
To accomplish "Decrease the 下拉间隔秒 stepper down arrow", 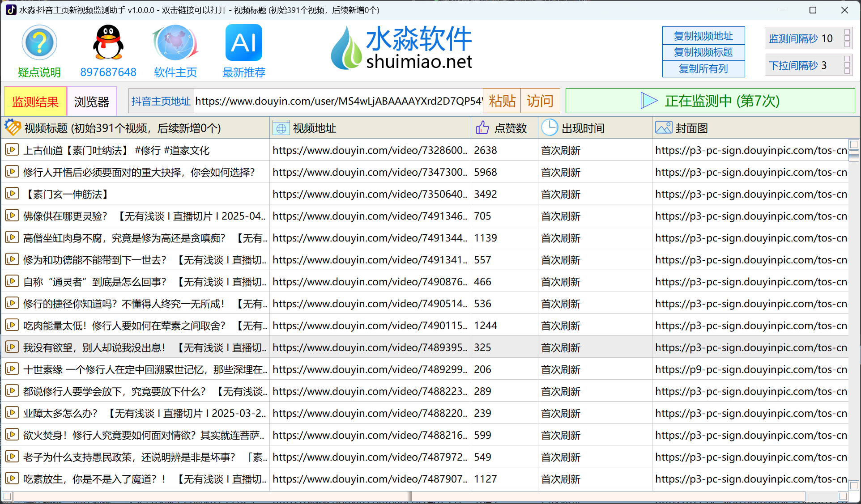I will coord(847,70).
